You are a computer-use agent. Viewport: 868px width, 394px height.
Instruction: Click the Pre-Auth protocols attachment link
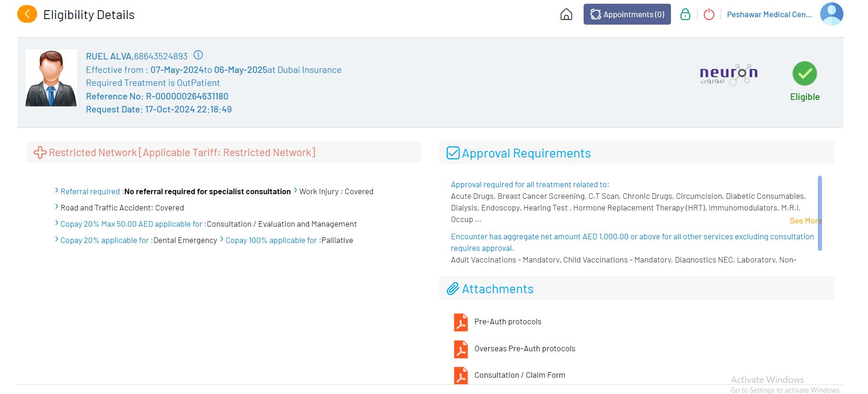507,322
